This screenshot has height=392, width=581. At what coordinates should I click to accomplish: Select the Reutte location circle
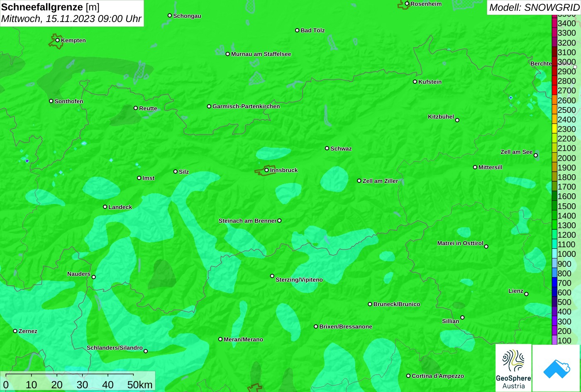tap(136, 108)
